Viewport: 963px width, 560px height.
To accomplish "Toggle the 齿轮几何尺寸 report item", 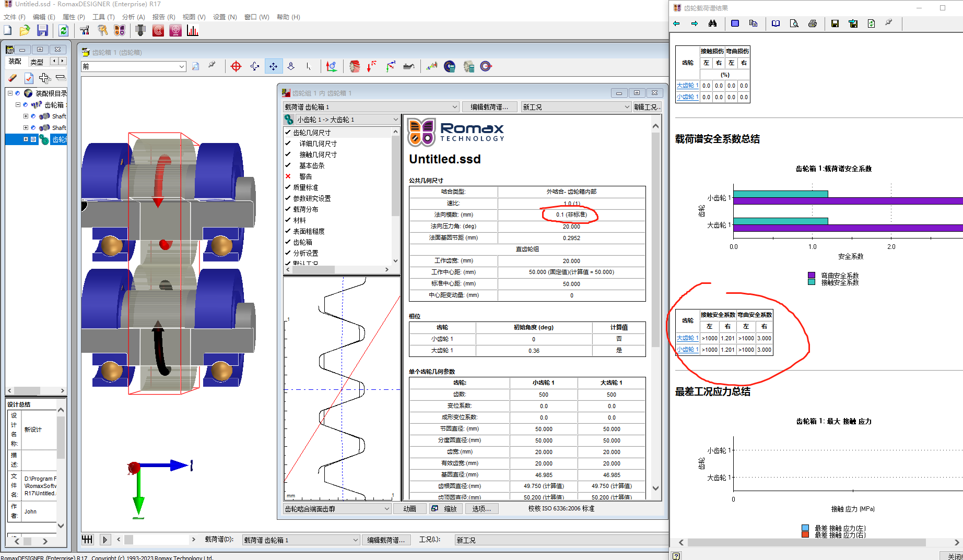I will coord(288,133).
